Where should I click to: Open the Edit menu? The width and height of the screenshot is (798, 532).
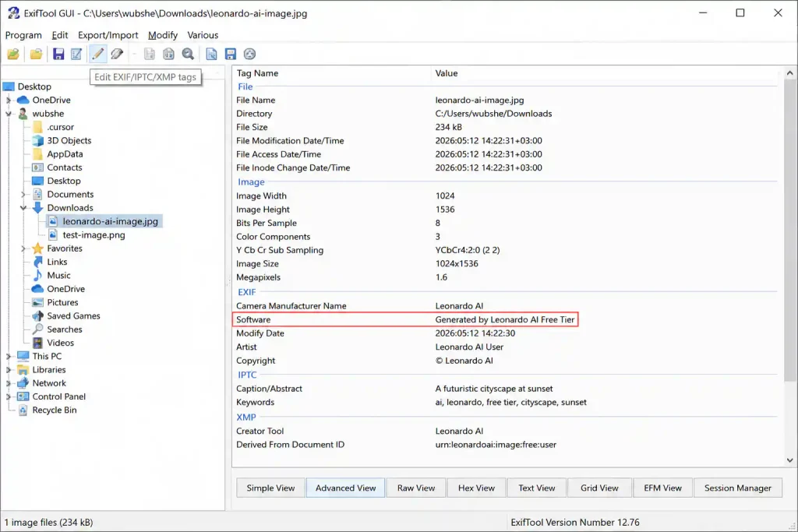point(59,35)
